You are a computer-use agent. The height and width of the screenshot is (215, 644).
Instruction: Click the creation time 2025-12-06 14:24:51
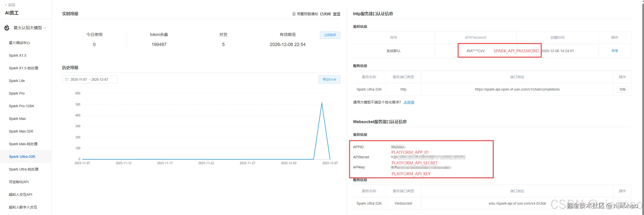point(557,51)
